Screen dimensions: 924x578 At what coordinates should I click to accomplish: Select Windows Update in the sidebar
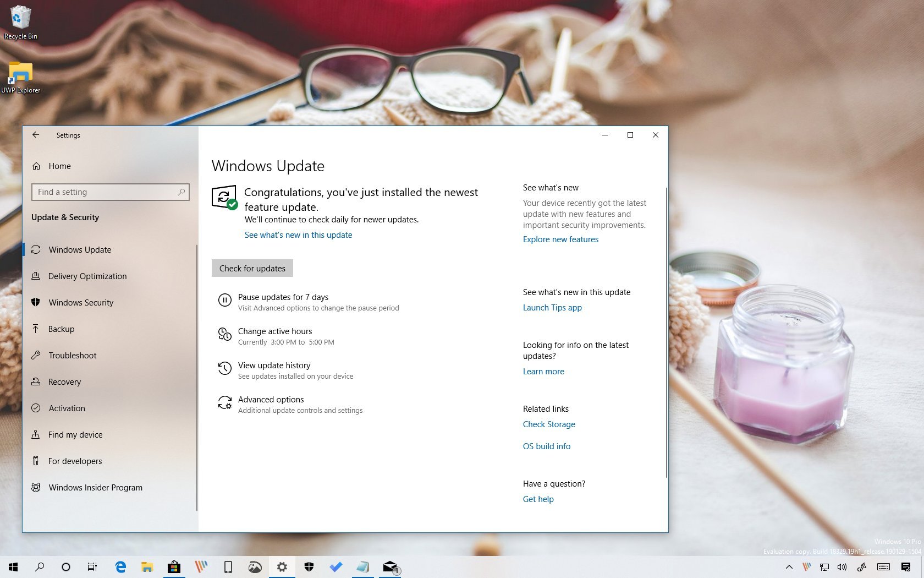pos(80,250)
